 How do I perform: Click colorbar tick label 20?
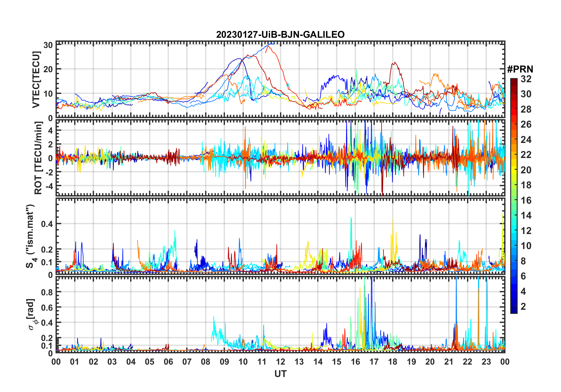click(526, 170)
